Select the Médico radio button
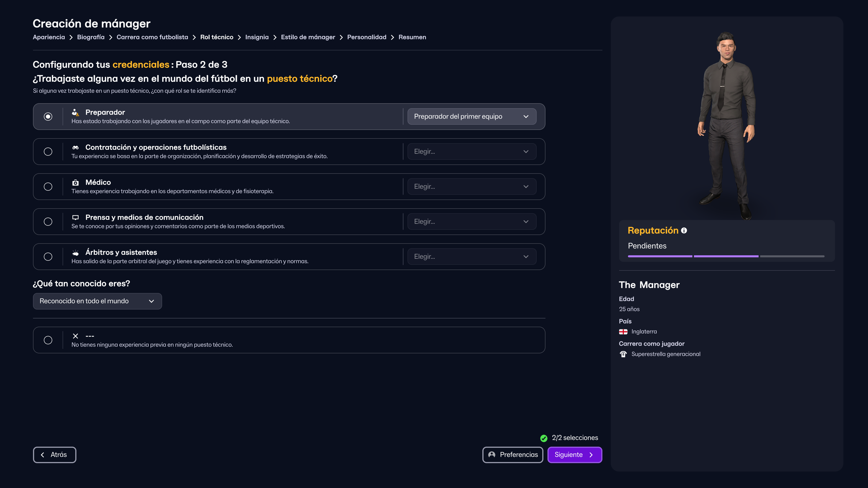This screenshot has height=488, width=868. pos(48,187)
